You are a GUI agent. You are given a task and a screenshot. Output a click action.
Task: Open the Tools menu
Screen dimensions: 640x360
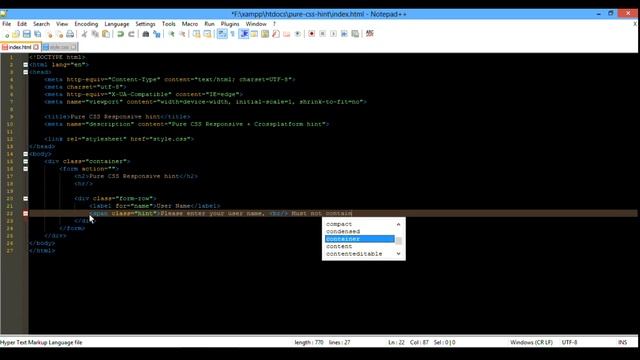pyautogui.click(x=169, y=24)
